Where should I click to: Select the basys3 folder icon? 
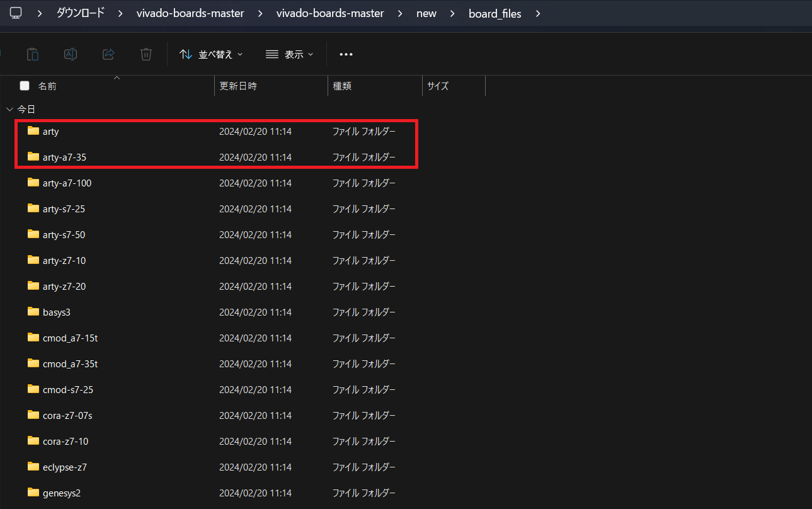pos(33,312)
